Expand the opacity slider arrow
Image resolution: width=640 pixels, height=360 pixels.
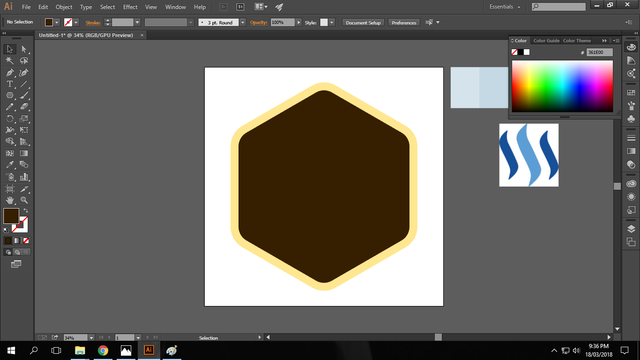(299, 22)
